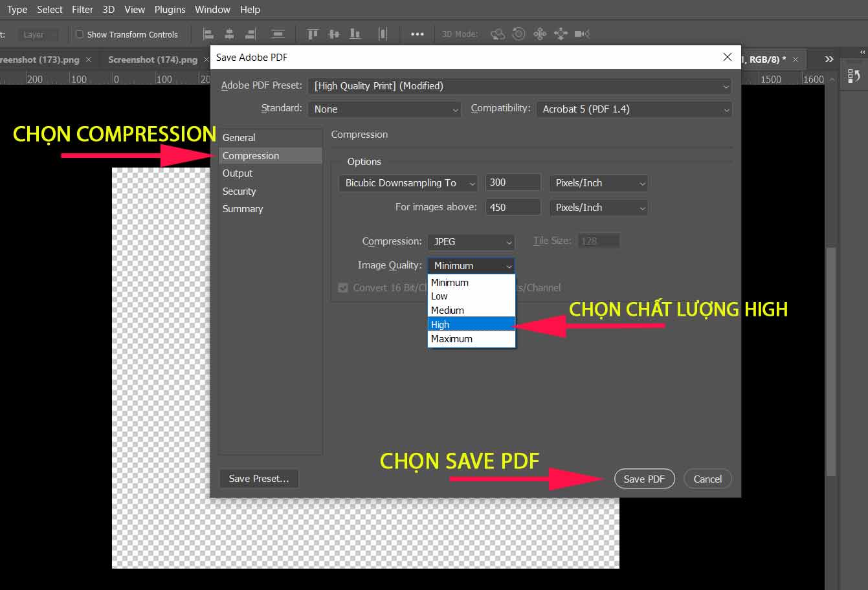Click the Save Preset button
The height and width of the screenshot is (590, 868).
[258, 479]
